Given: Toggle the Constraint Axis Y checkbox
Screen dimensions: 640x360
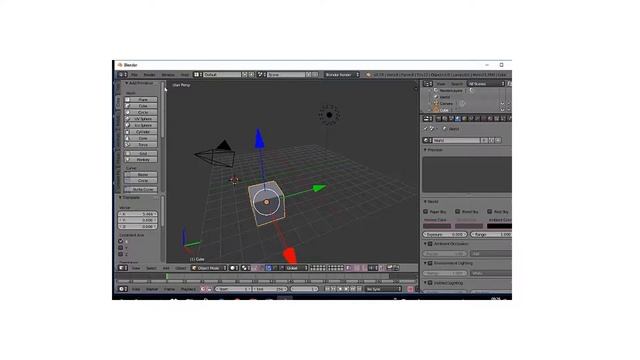Looking at the screenshot, I should 121,248.
